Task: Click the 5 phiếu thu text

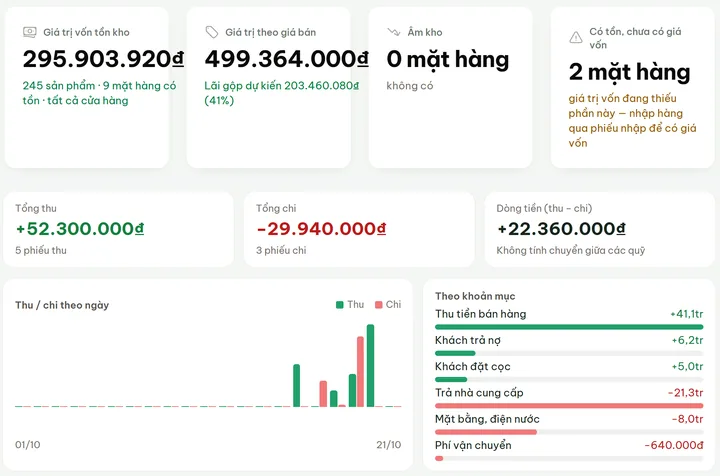Action: point(41,251)
